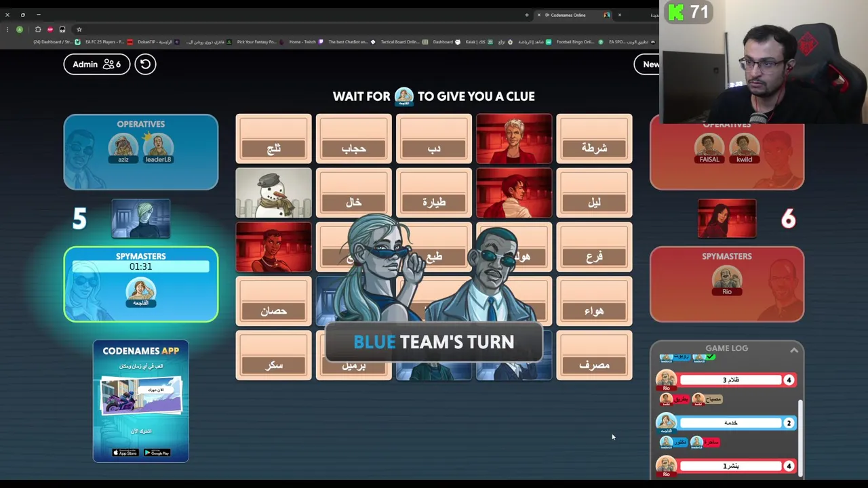Select the سكر word card
Screen dimensions: 868x488
(273, 356)
